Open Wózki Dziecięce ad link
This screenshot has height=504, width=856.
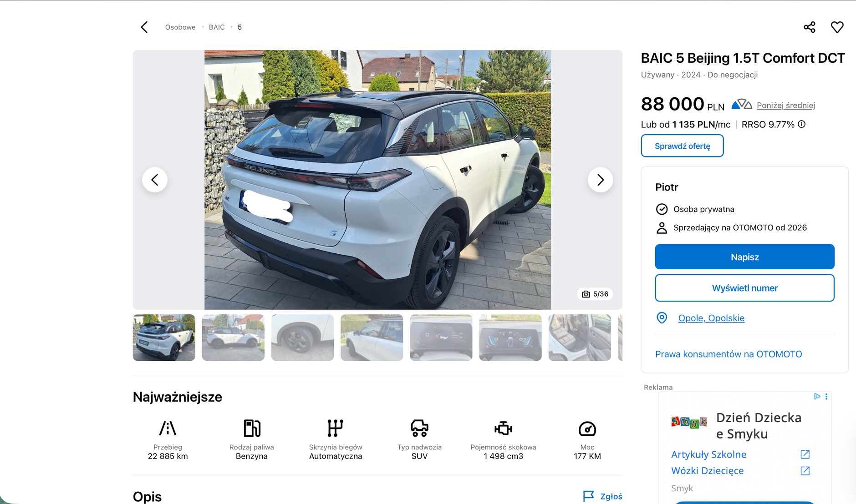click(707, 470)
